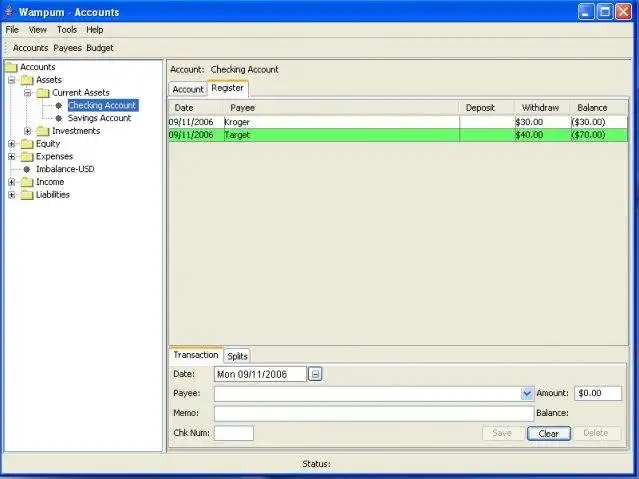Click the Payee column header
This screenshot has height=479, width=639.
coord(342,108)
